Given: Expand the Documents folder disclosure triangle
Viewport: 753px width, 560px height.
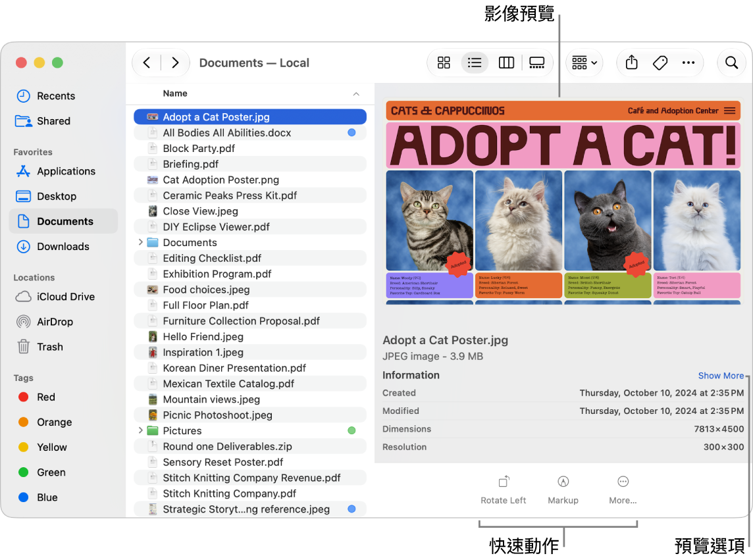Looking at the screenshot, I should pos(140,242).
